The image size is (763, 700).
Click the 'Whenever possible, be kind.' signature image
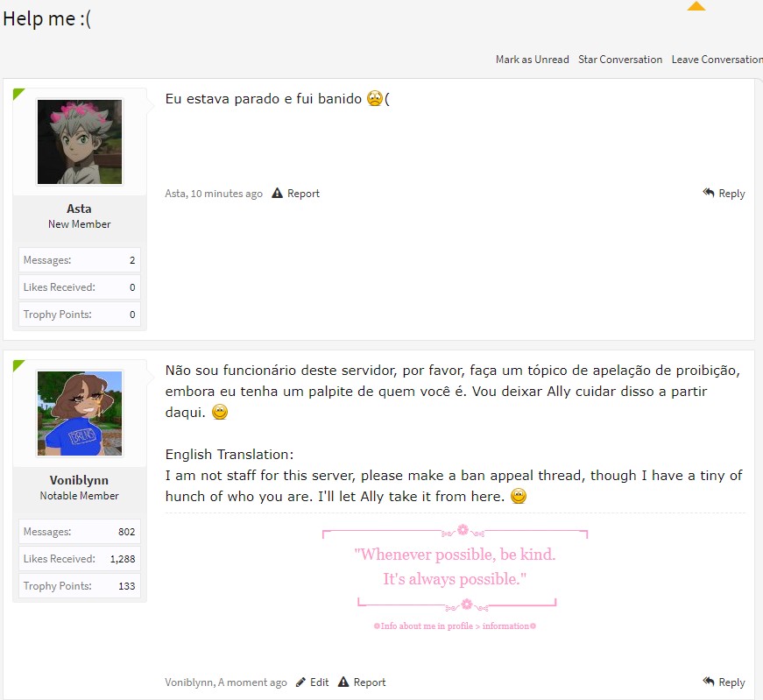[x=455, y=567]
